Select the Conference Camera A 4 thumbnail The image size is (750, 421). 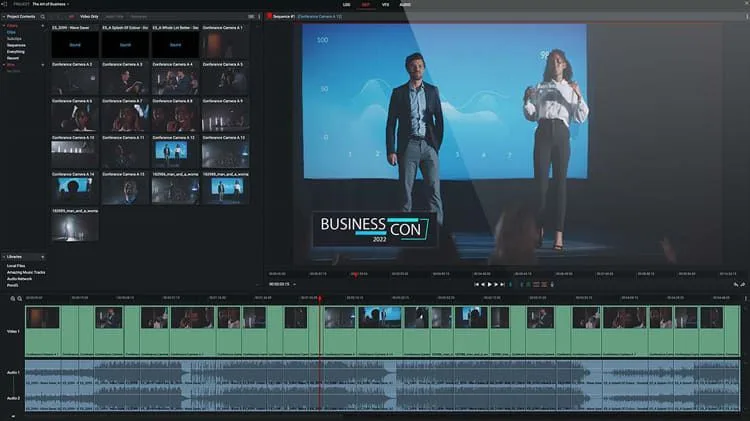coord(176,81)
